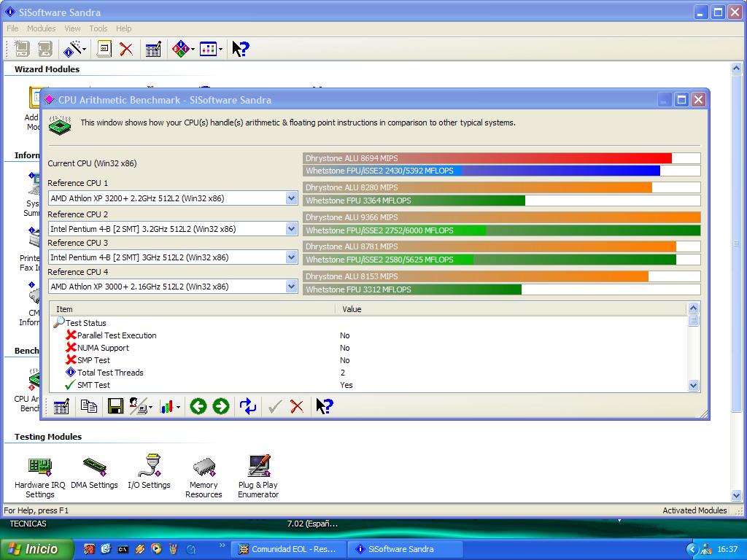Launch the media player quick launch icon
This screenshot has width=747, height=560.
(156, 549)
